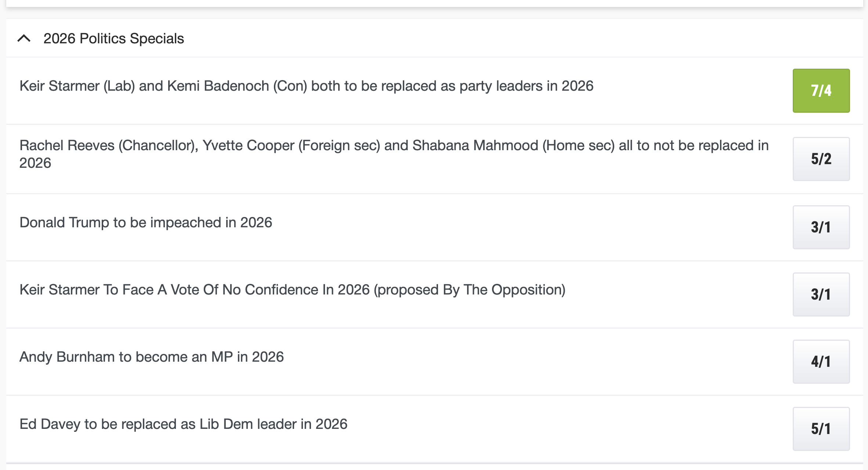
Task: Collapse the 2026 Politics Specials chevron
Action: point(24,39)
